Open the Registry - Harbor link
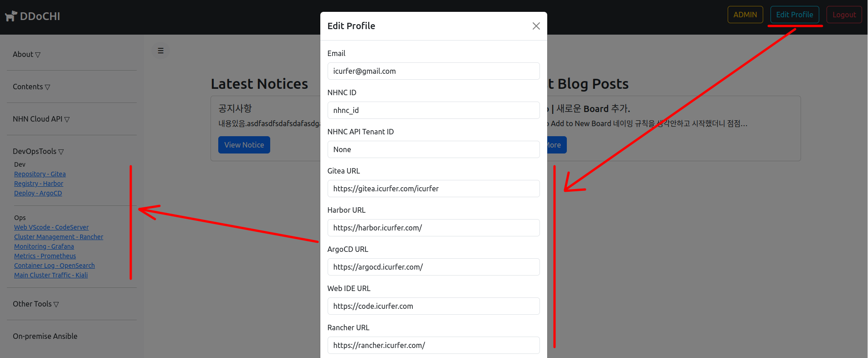The width and height of the screenshot is (868, 358). tap(39, 184)
